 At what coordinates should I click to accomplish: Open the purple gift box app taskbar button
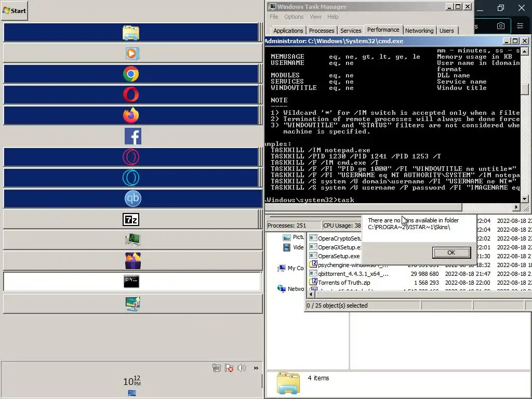pyautogui.click(x=132, y=261)
